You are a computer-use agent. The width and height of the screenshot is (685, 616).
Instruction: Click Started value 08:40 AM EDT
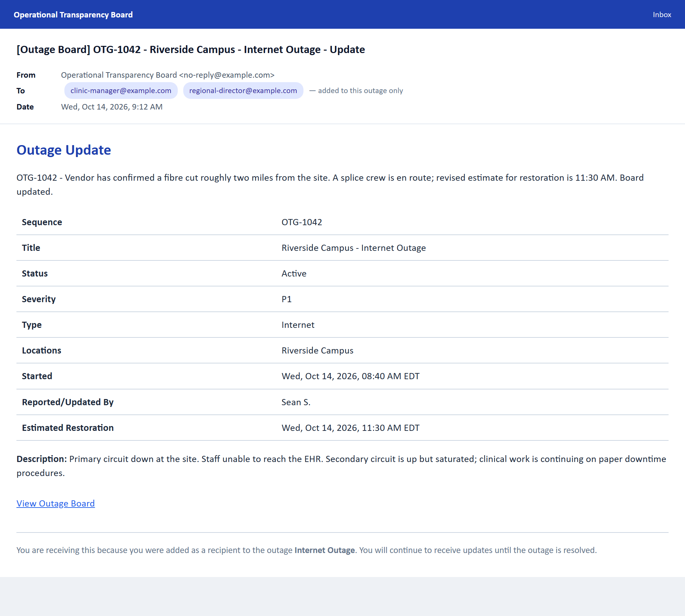(350, 376)
